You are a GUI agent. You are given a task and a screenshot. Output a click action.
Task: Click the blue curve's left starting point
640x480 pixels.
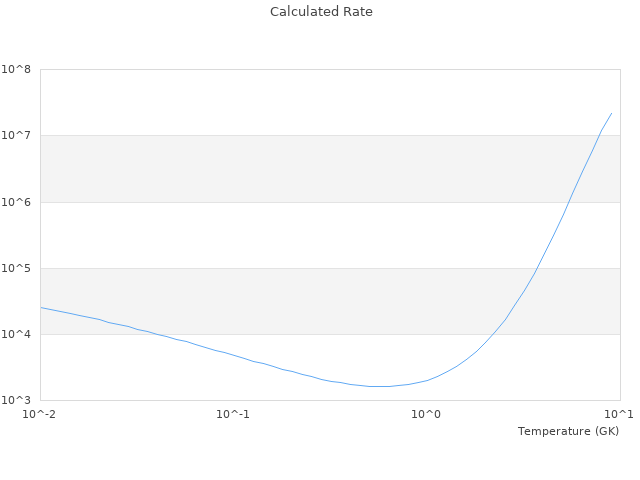point(41,307)
